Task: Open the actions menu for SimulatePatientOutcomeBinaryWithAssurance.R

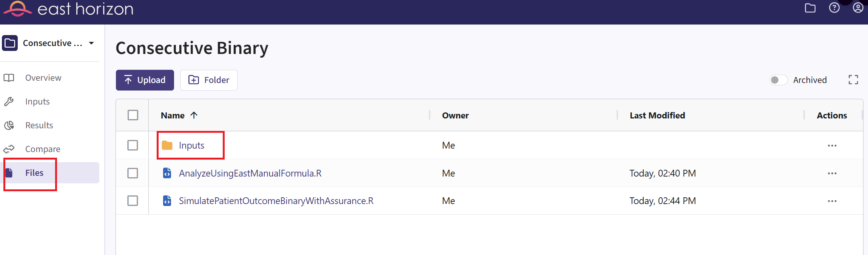Action: [x=832, y=201]
